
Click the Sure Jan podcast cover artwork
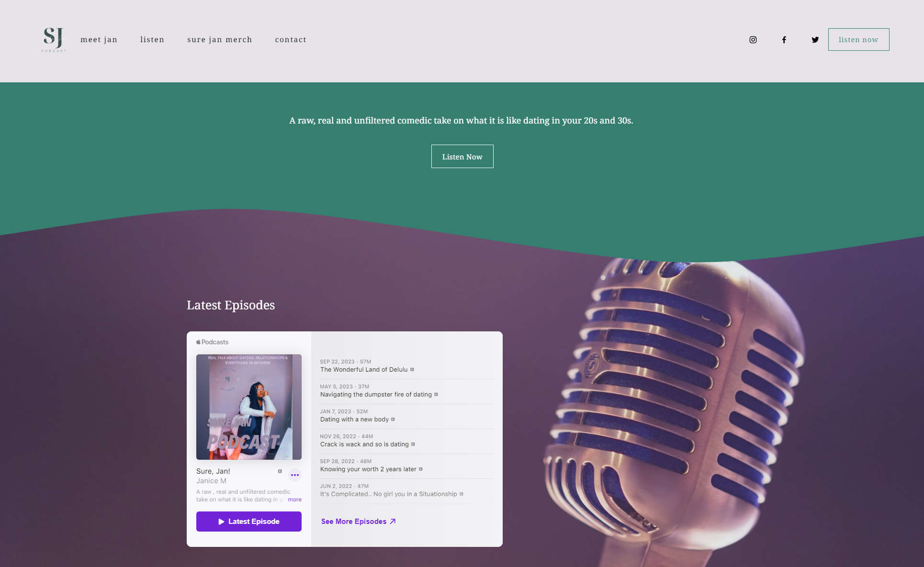(249, 407)
